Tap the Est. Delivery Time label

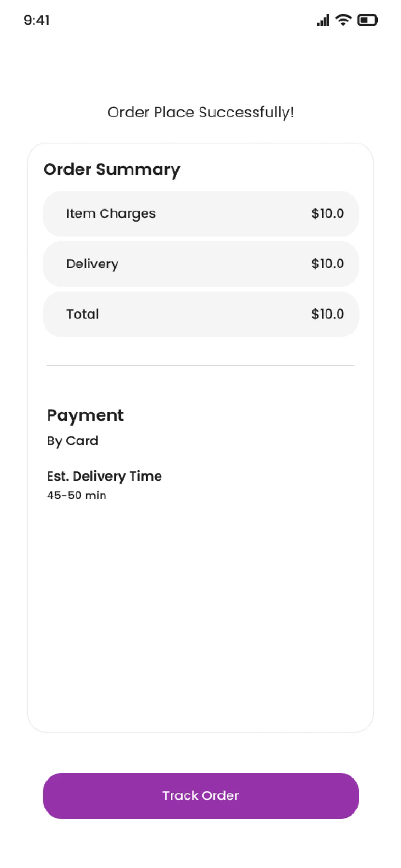(104, 476)
